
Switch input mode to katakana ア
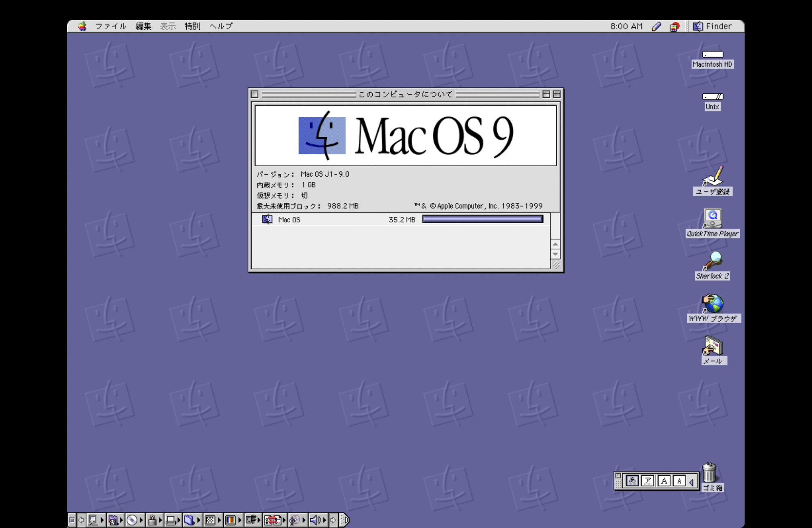648,481
